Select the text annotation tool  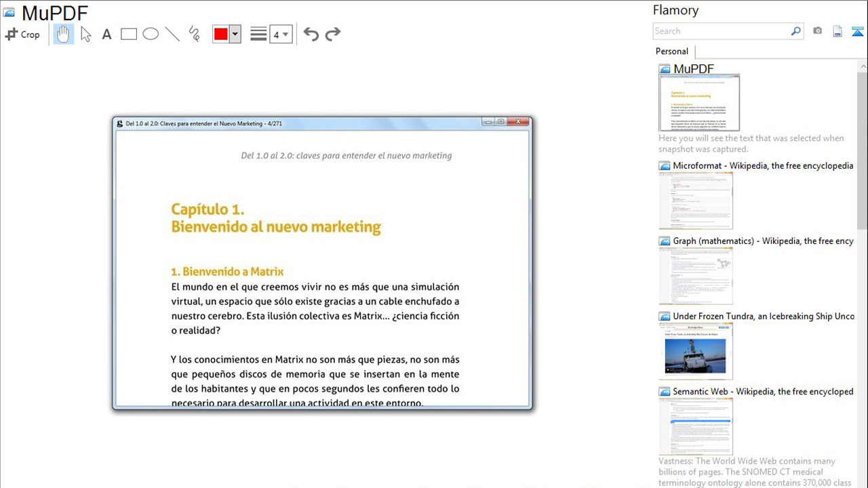click(106, 34)
